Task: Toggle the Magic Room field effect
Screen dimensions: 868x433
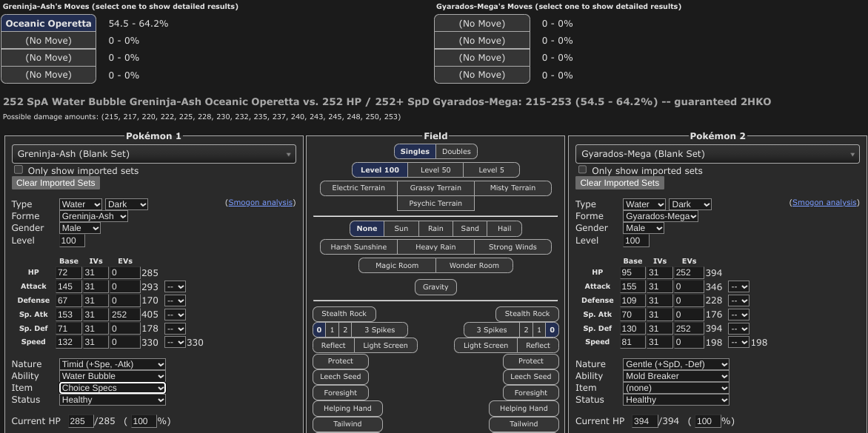Action: 398,266
